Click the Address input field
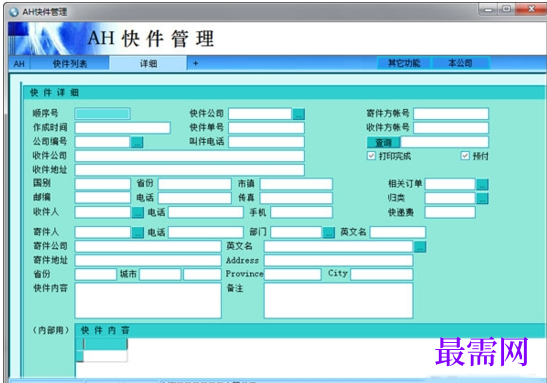547x383 pixels. tap(338, 260)
